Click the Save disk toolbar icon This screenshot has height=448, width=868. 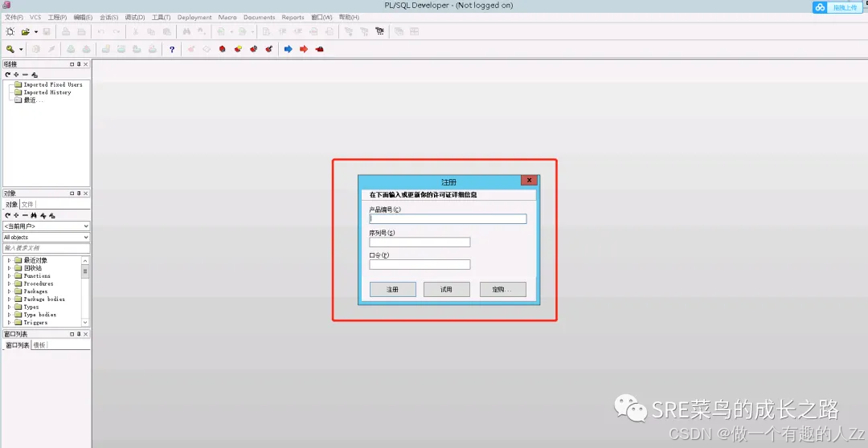[47, 31]
